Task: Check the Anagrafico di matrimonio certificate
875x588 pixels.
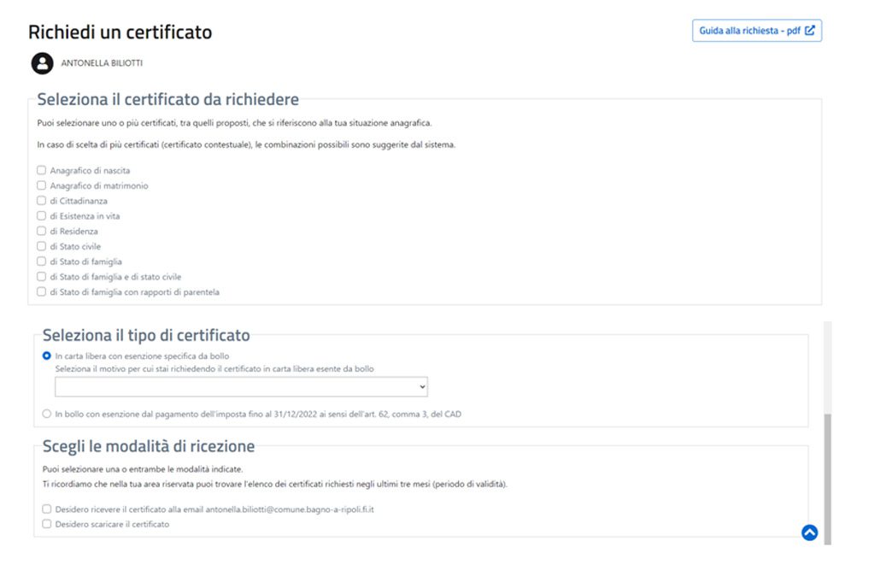Action: point(41,185)
